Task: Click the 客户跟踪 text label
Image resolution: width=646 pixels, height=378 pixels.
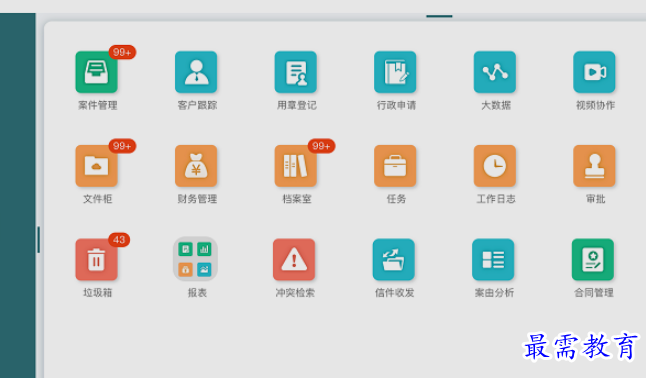Action: [x=197, y=106]
